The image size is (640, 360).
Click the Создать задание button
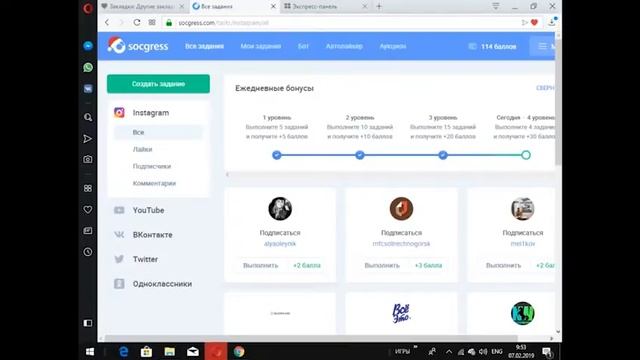click(x=158, y=84)
